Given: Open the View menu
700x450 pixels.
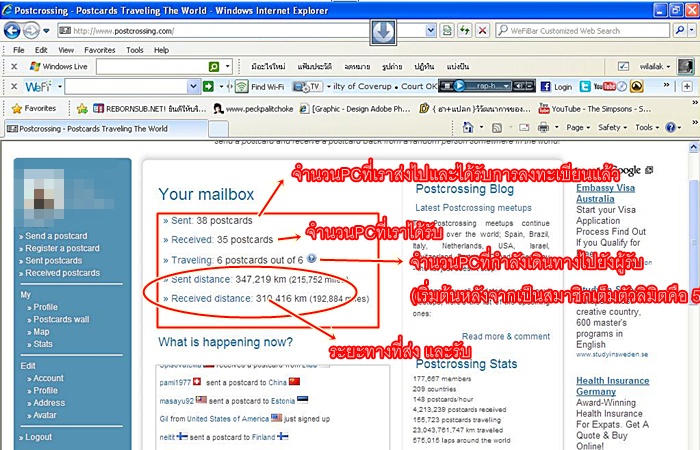Looking at the screenshot, I should (66, 50).
